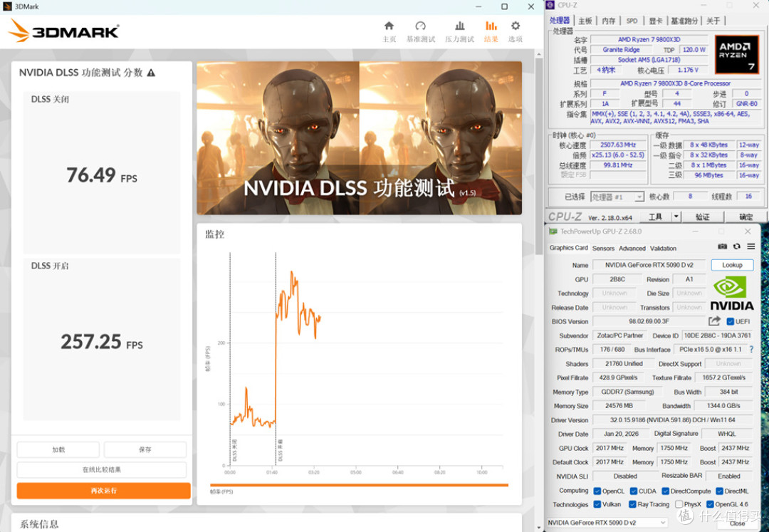Click the 3DMark title bar app icon

pyautogui.click(x=7, y=6)
